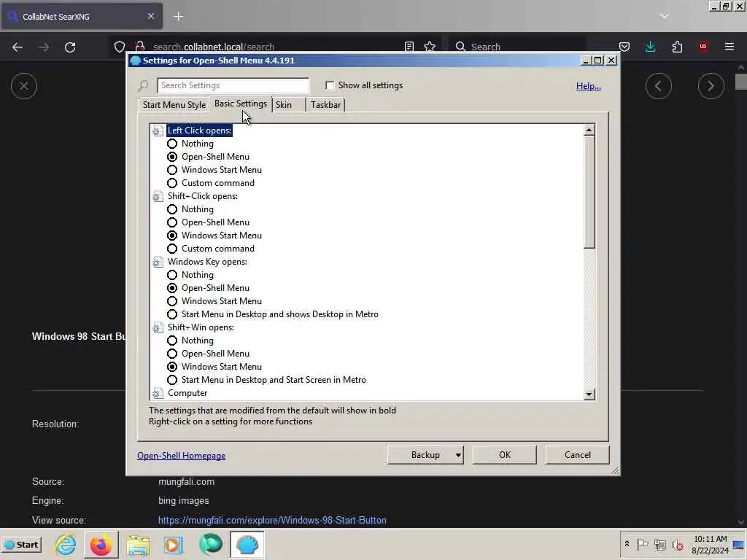747x560 pixels.
Task: Click the Windows Key opens setting icon
Action: pos(158,262)
